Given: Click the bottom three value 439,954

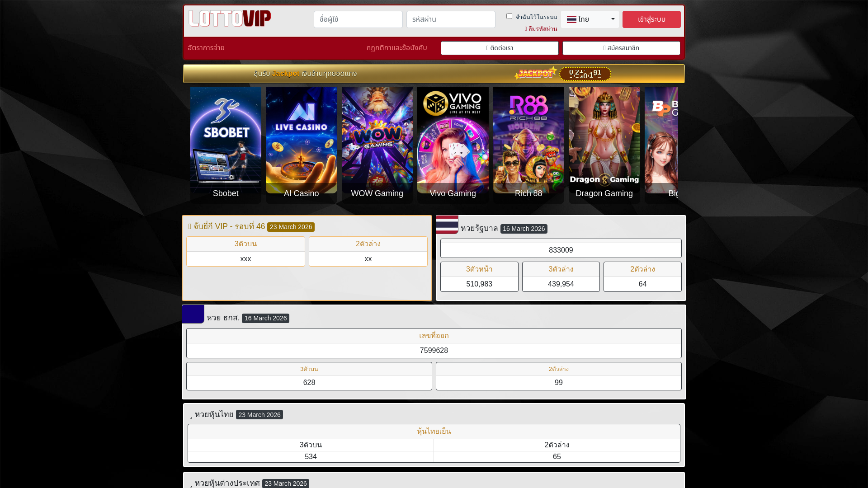Looking at the screenshot, I should pos(561,284).
